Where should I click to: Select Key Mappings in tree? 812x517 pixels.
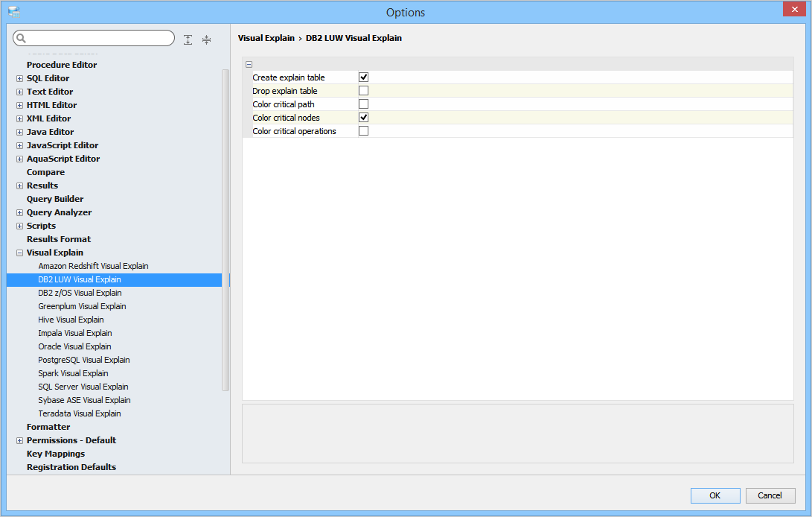pos(55,454)
